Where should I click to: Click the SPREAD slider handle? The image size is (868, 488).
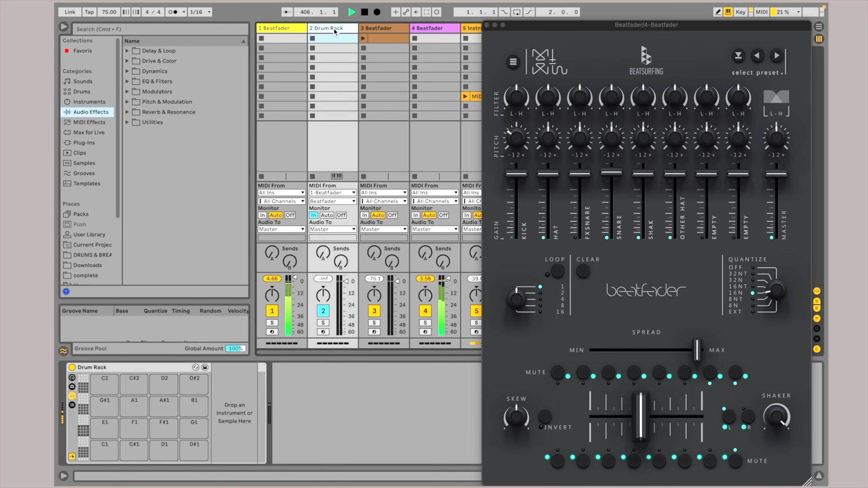tap(697, 350)
